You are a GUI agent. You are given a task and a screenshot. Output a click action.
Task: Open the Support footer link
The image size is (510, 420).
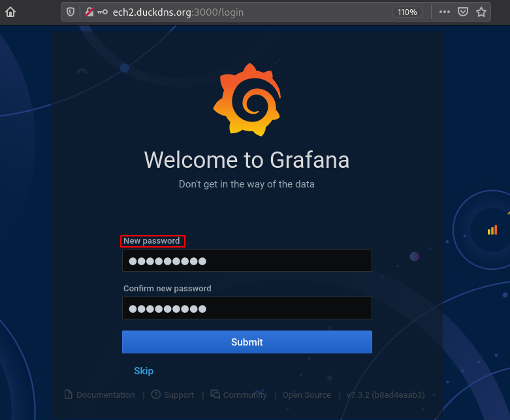tap(178, 395)
